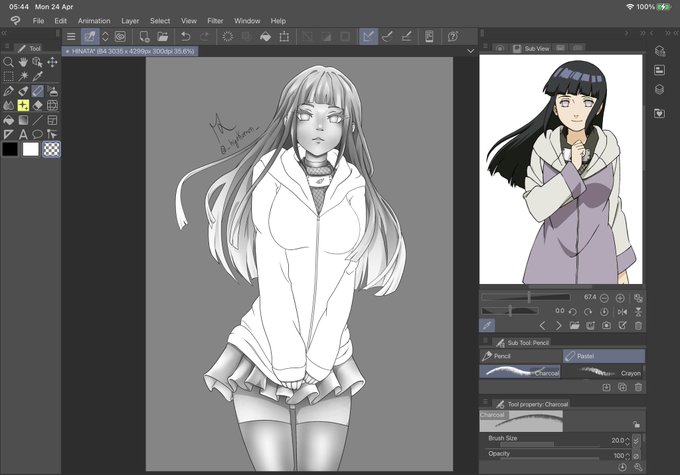
Task: Expand the canvas tab list chevron
Action: [x=471, y=51]
